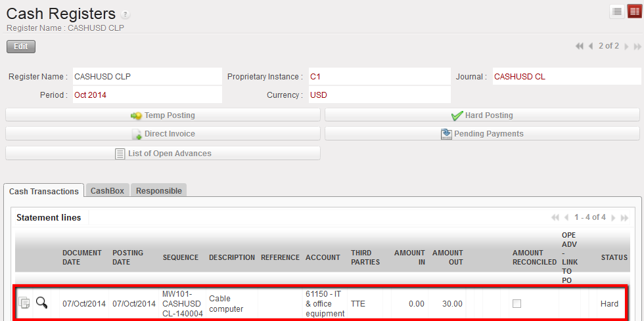Jump to last statement lines page
The image size is (644, 321).
point(624,217)
